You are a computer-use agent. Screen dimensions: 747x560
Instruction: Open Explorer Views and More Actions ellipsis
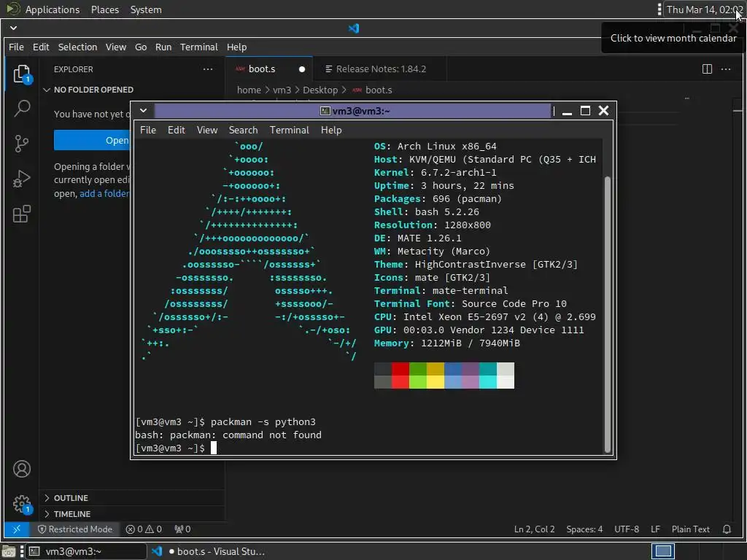pos(208,69)
